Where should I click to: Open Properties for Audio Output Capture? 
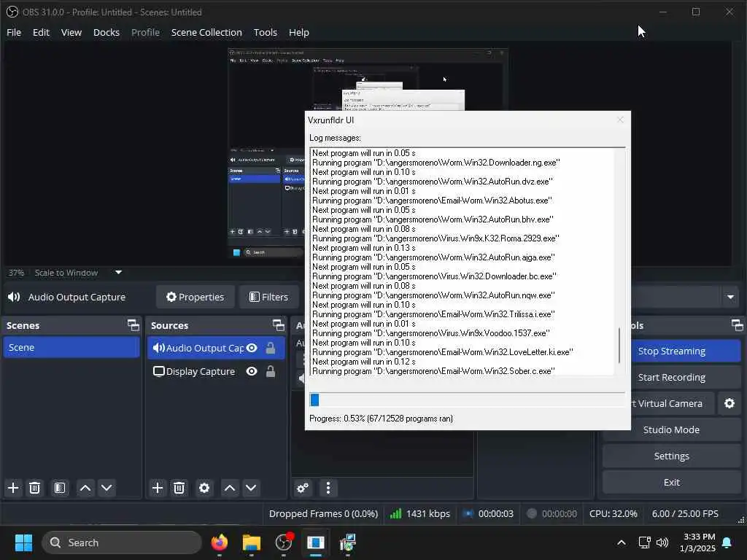click(196, 297)
